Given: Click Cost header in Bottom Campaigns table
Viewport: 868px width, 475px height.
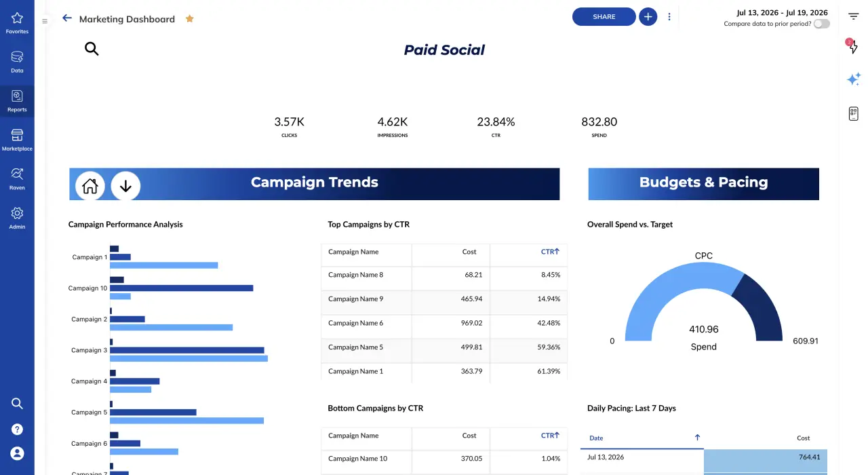Looking at the screenshot, I should (469, 436).
